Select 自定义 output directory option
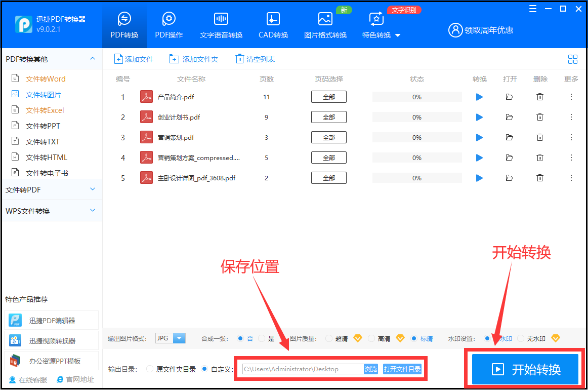The width and height of the screenshot is (588, 390). (x=204, y=369)
